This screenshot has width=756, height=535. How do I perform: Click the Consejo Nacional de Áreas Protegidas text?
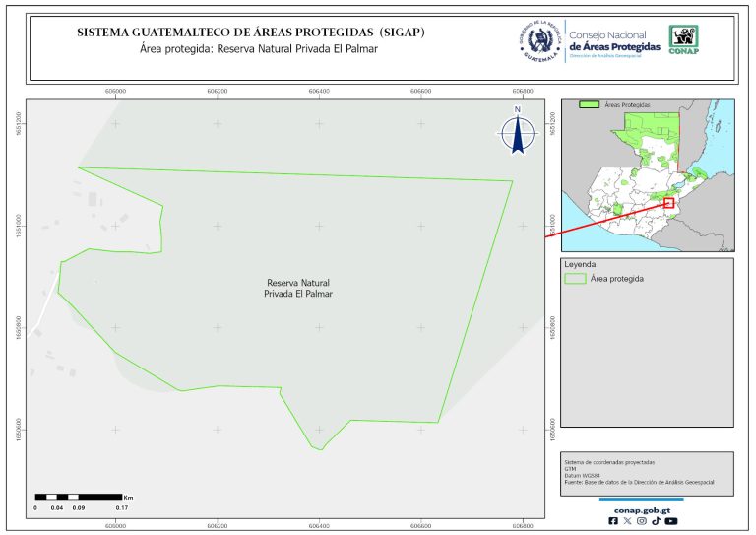(614, 40)
